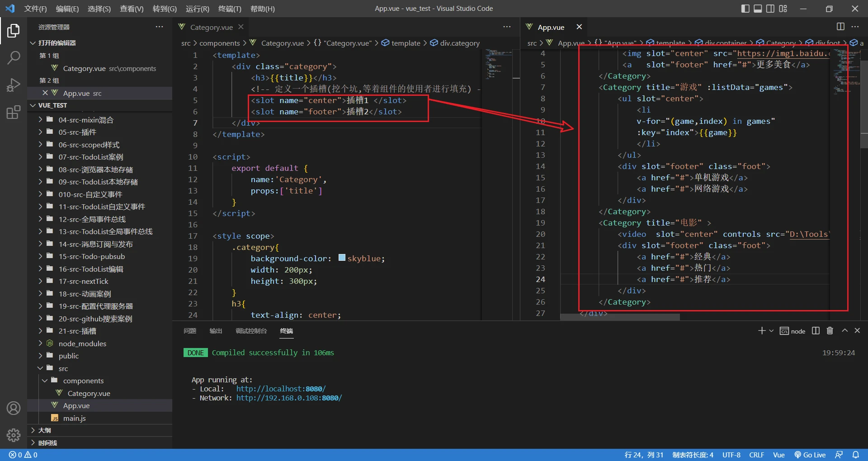Open notifications bell in status bar

pyautogui.click(x=856, y=455)
